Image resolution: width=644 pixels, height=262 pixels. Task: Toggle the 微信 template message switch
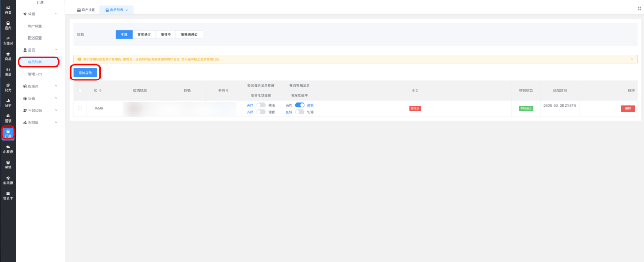click(260, 105)
